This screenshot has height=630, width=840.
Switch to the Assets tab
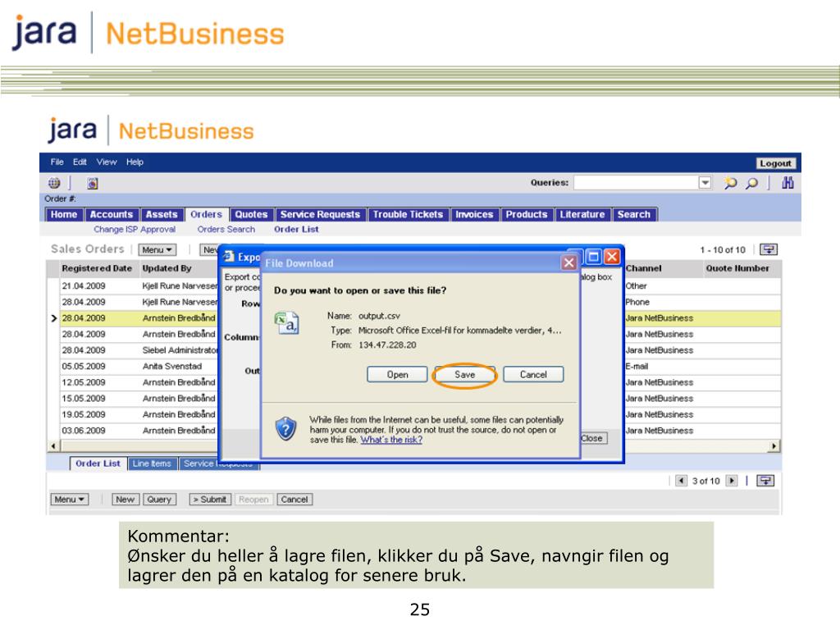162,214
